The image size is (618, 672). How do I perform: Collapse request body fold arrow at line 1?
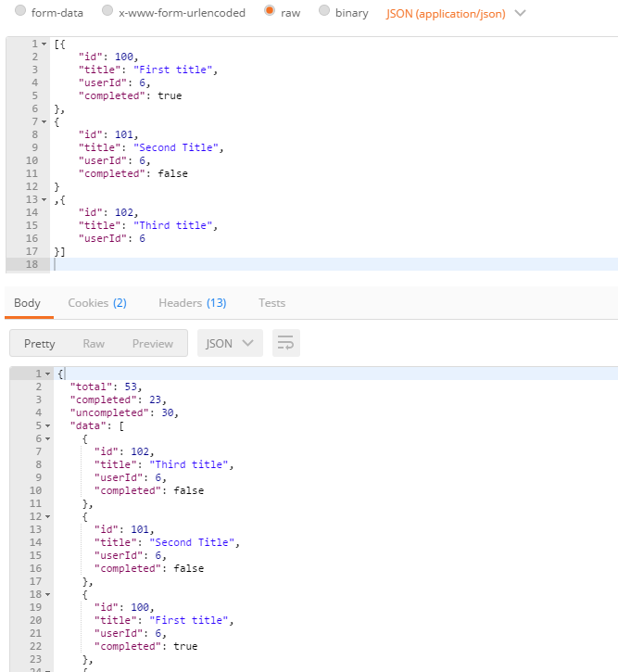point(44,44)
